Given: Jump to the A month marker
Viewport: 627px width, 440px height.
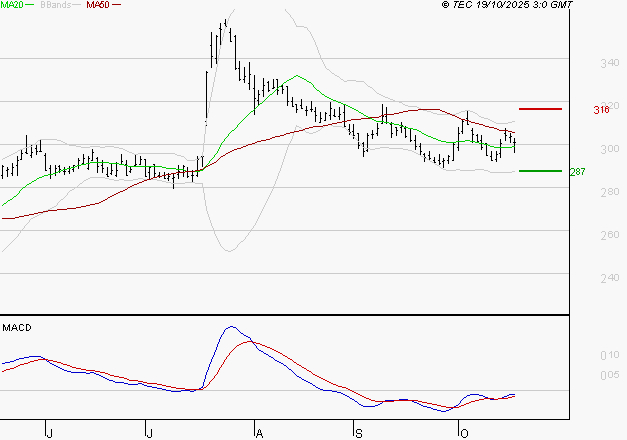Looking at the screenshot, I should point(259,432).
